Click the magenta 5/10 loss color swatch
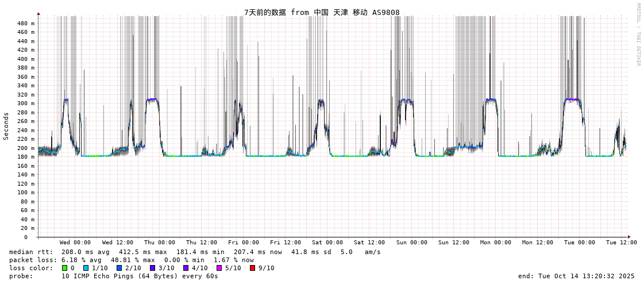Viewport: 644px width, 284px height. (x=219, y=268)
